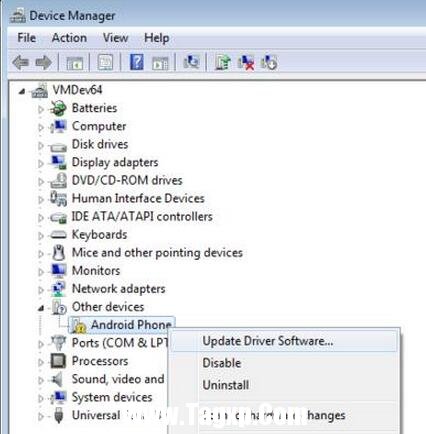The image size is (426, 434).
Task: Select the Monitors label
Action: coord(96,271)
